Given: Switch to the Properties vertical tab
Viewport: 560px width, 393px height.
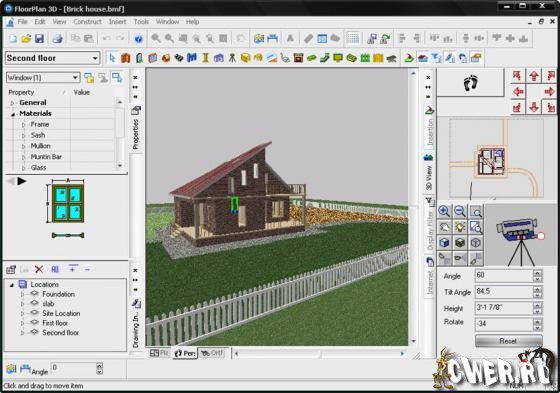Looking at the screenshot, I should pos(136,129).
